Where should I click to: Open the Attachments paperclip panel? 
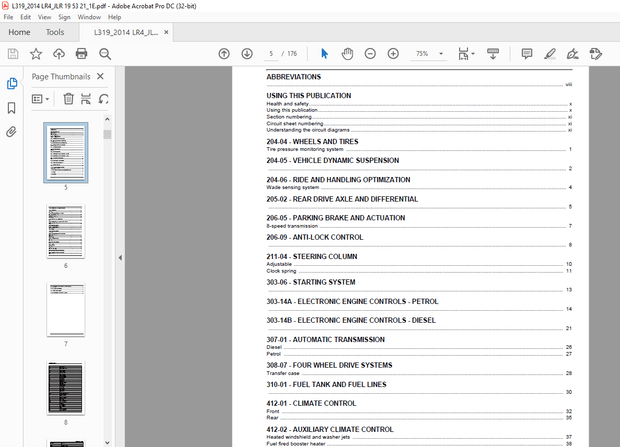[x=11, y=132]
